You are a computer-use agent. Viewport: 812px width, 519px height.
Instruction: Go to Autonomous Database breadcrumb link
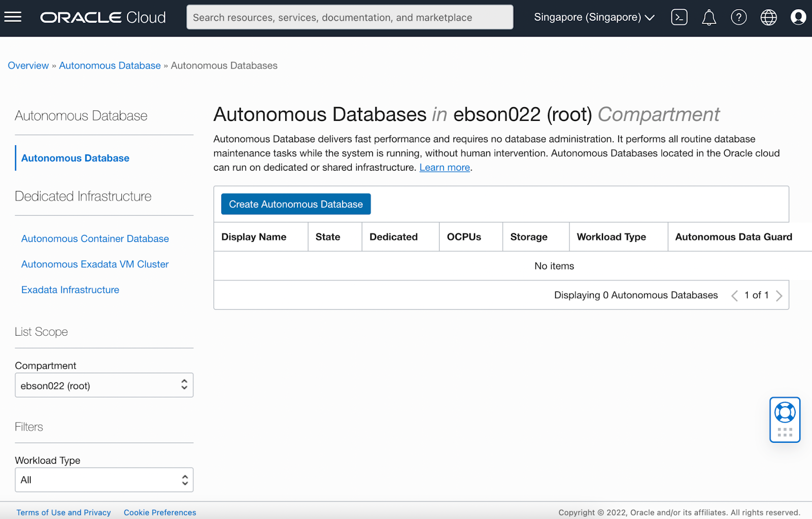[x=110, y=66]
